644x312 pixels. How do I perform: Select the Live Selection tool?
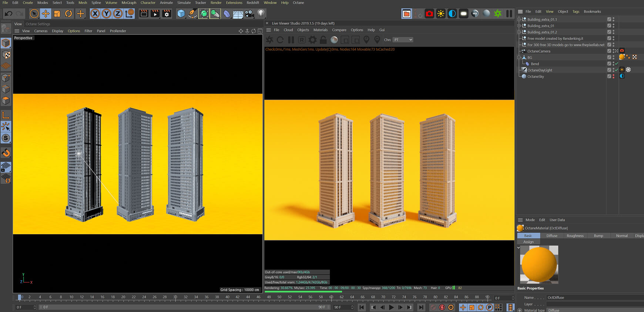click(x=34, y=14)
